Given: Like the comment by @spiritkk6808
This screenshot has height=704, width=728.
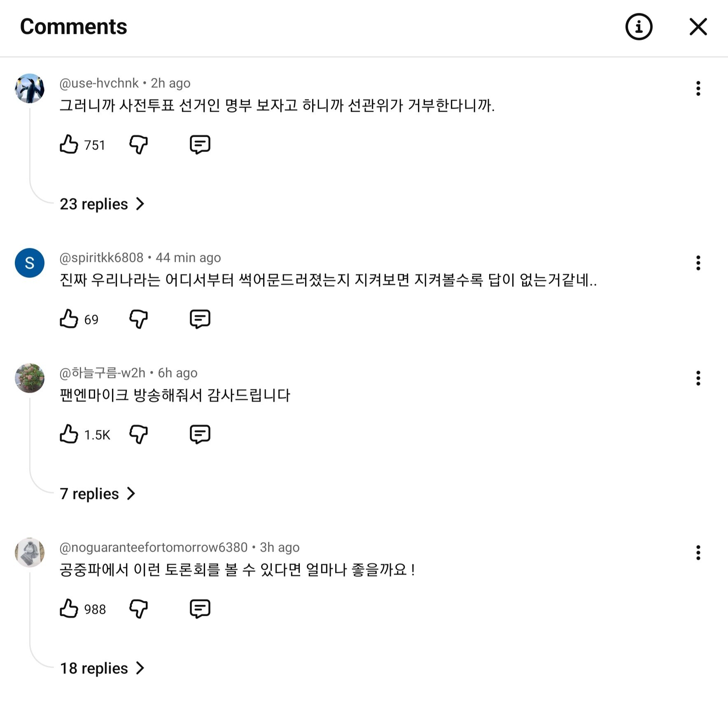Looking at the screenshot, I should [x=69, y=319].
